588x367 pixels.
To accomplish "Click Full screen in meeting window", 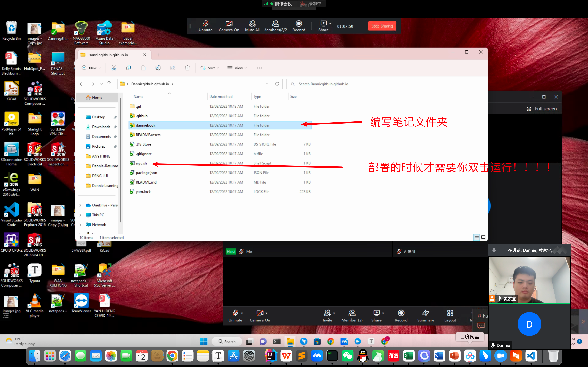I will (542, 109).
